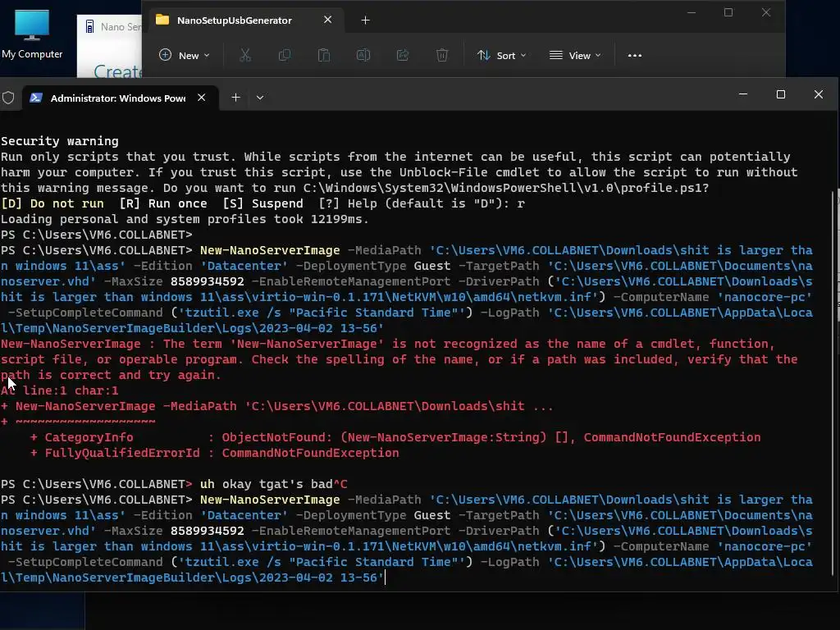Image resolution: width=840 pixels, height=630 pixels.
Task: Open a new terminal tab
Action: [x=235, y=98]
